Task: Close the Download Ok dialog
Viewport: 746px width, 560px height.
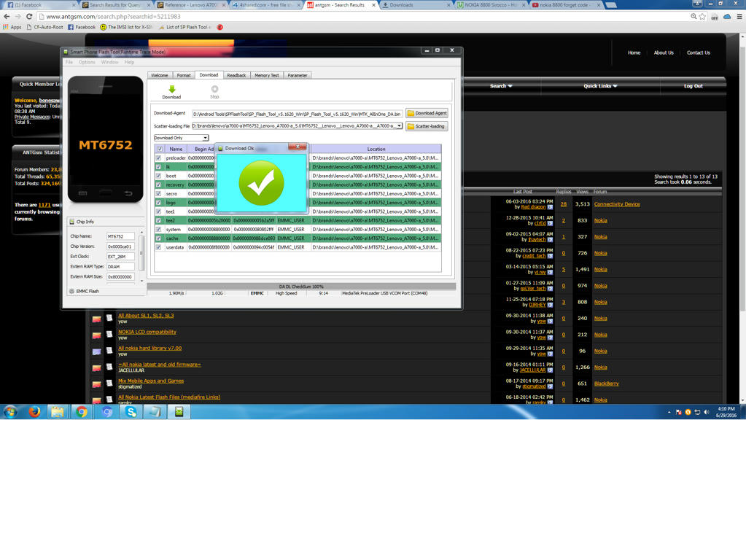Action: tap(297, 147)
